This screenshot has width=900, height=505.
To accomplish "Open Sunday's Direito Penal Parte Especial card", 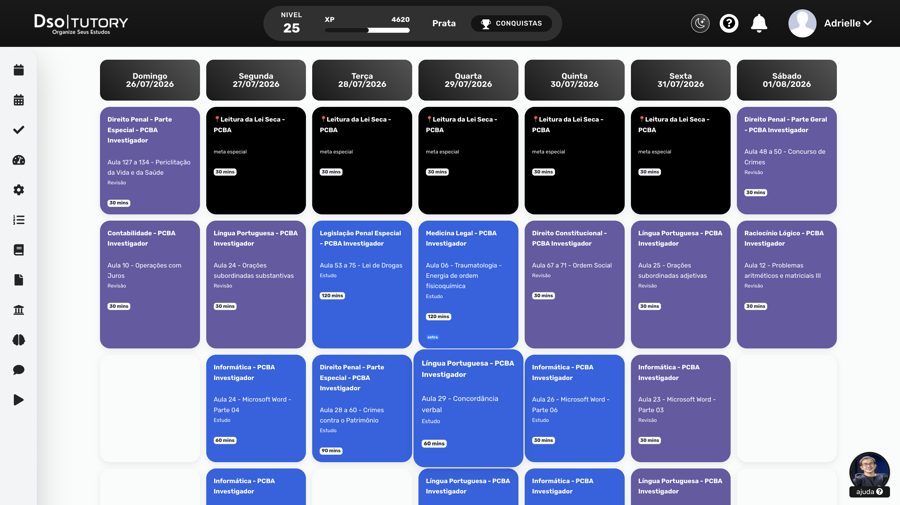I will pos(150,160).
